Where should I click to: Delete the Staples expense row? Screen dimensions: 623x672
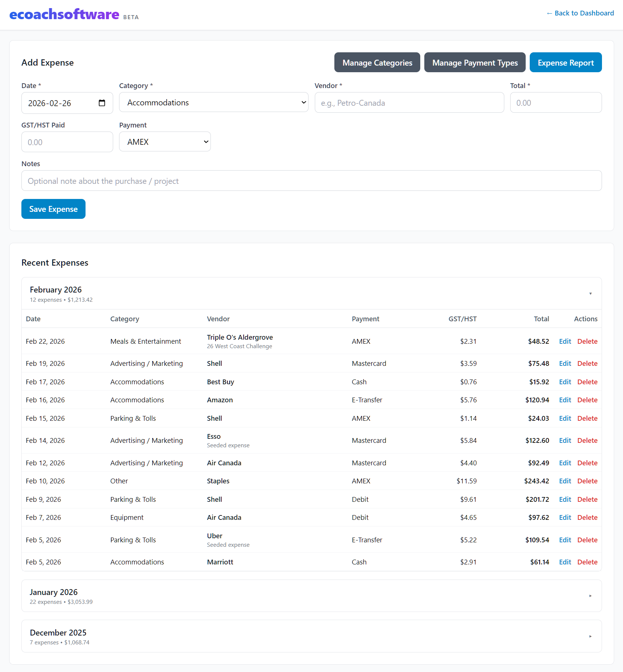587,481
